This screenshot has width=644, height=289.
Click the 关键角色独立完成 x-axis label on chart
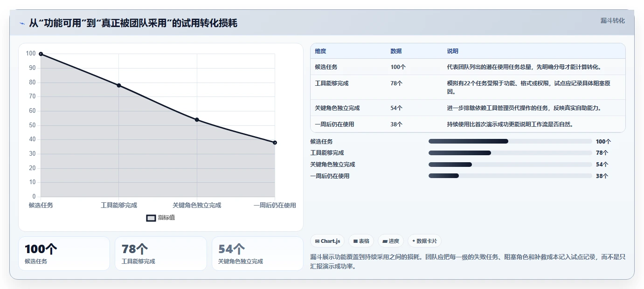[x=197, y=205]
